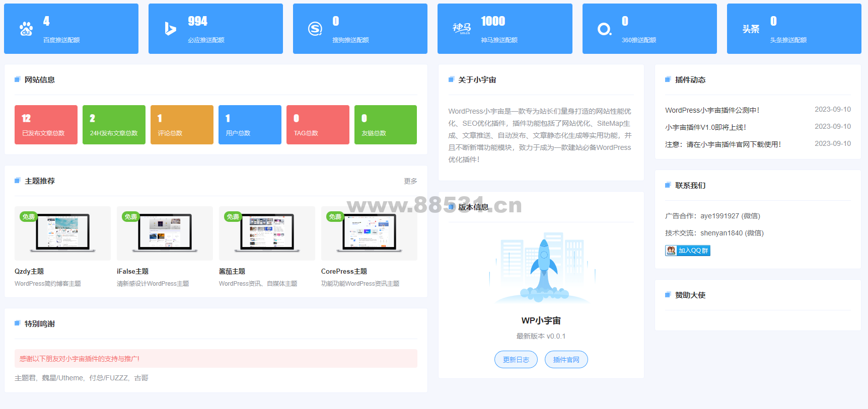This screenshot has height=409, width=868.
Task: Click the 插件动态 section heading
Action: (x=690, y=79)
